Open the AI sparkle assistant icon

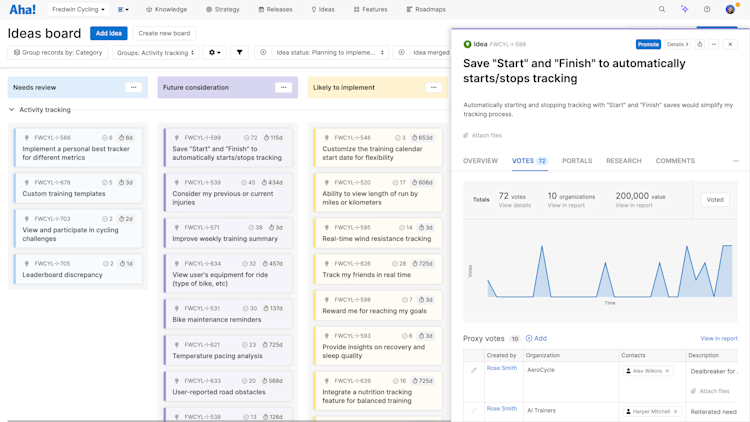point(684,9)
